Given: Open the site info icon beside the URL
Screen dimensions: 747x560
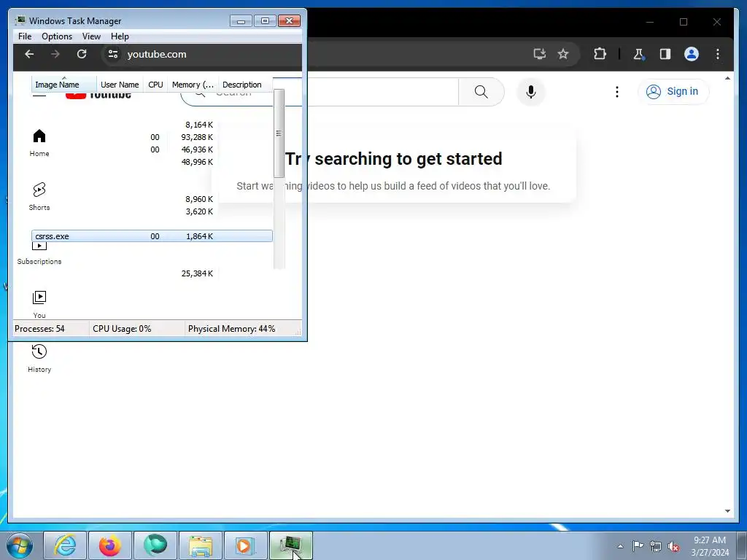Looking at the screenshot, I should coord(113,54).
